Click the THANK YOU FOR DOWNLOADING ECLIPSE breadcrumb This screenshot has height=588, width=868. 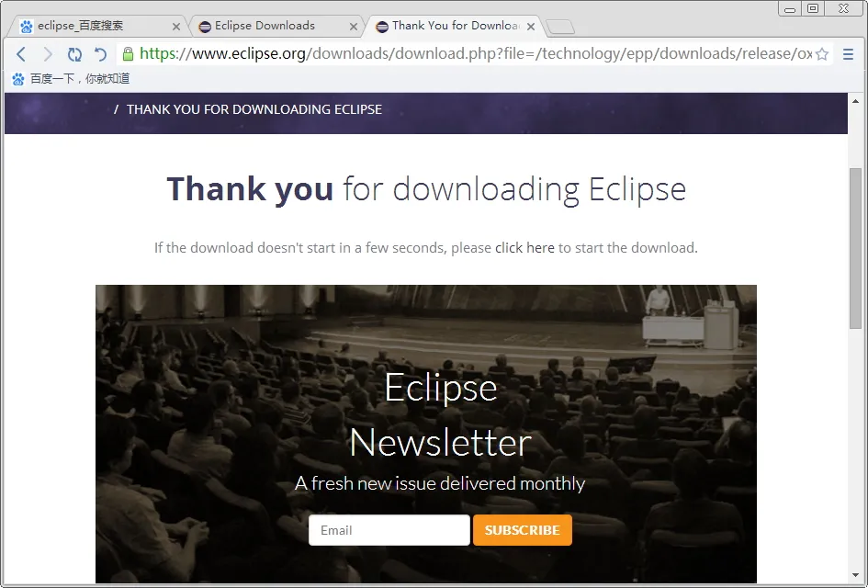click(x=254, y=109)
